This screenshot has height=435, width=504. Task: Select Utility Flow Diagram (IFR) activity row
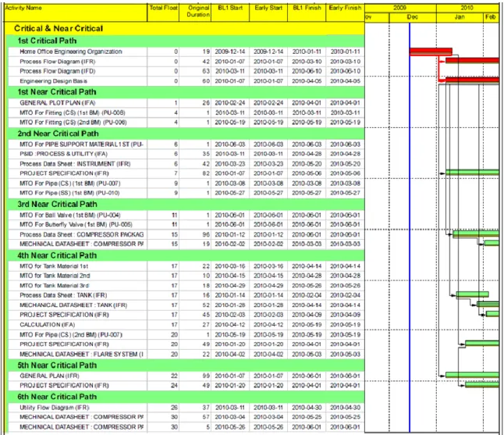click(186, 408)
